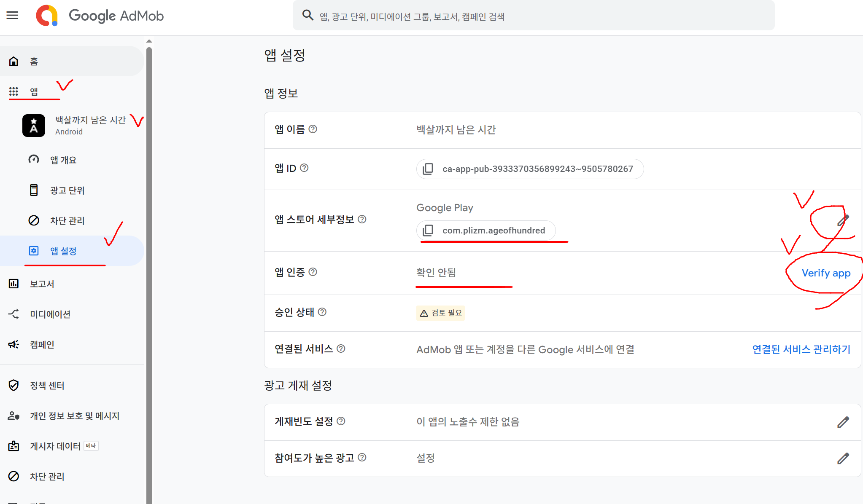Copy the com.plizm.ageofhundred package name
The height and width of the screenshot is (504, 863).
pos(428,231)
